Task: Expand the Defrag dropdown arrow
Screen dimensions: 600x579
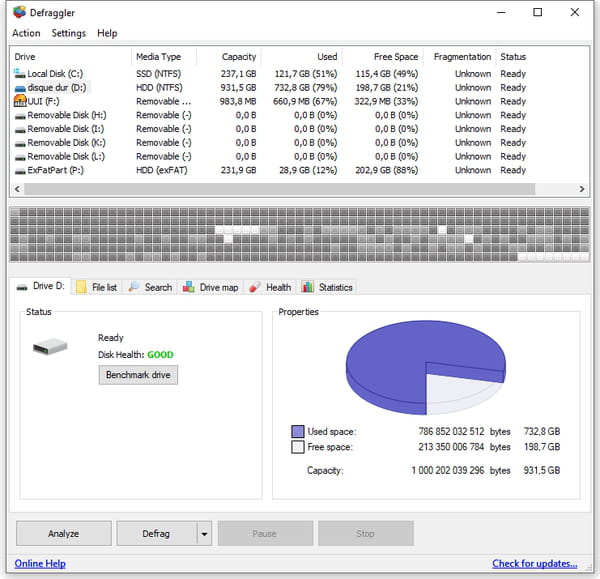Action: pyautogui.click(x=204, y=533)
